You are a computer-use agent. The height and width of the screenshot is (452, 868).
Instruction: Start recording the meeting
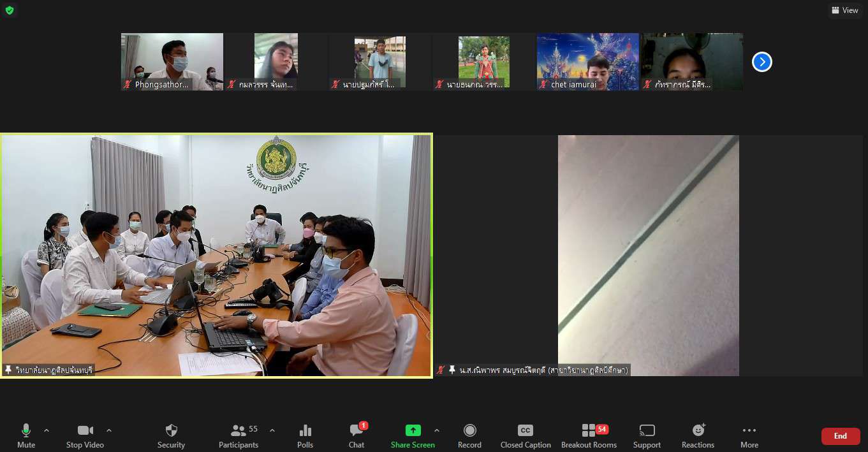tap(469, 435)
